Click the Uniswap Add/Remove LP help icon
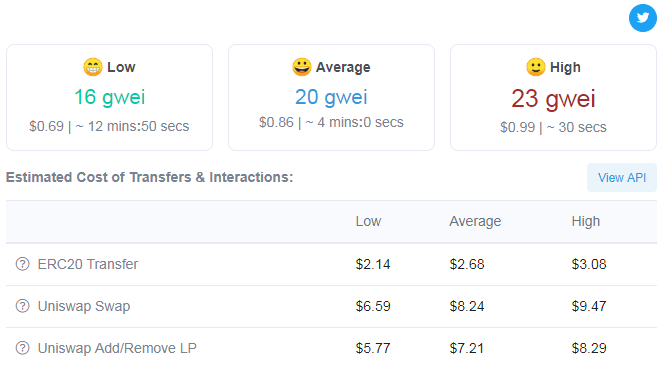 coord(23,348)
